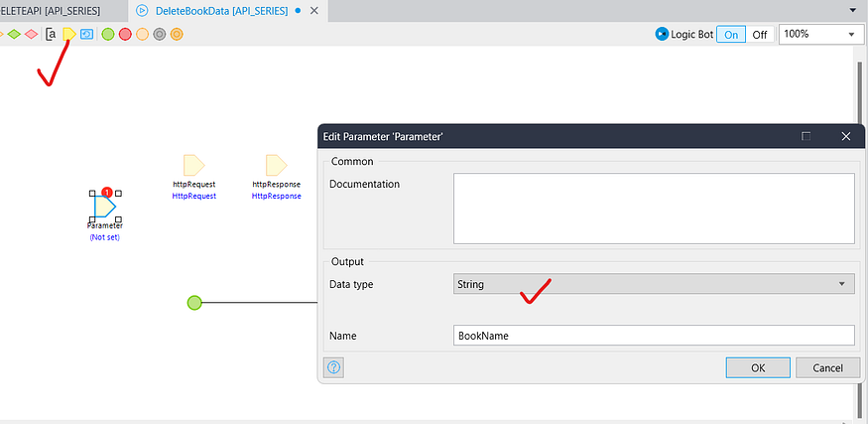The image size is (868, 424).
Task: Select the blue Loop tool icon
Action: point(86,34)
